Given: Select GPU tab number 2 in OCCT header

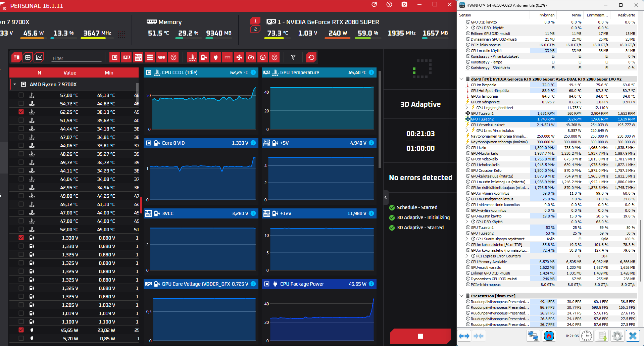Looking at the screenshot, I should click(255, 29).
